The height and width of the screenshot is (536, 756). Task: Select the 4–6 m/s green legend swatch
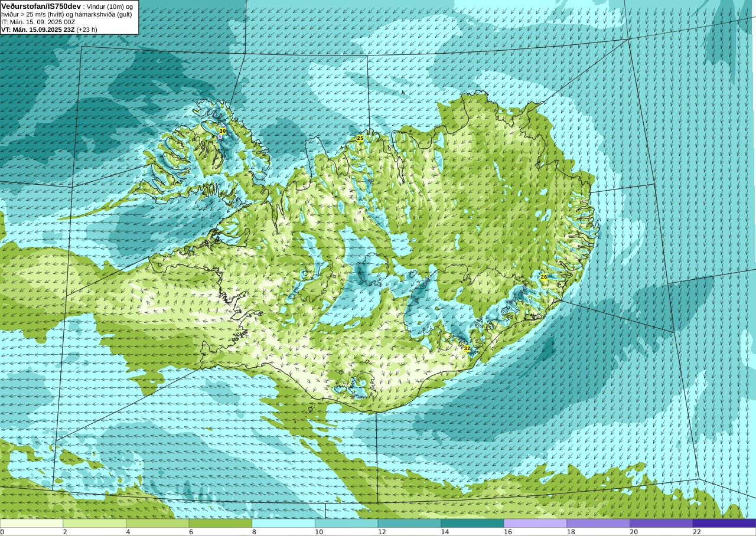coord(158,523)
